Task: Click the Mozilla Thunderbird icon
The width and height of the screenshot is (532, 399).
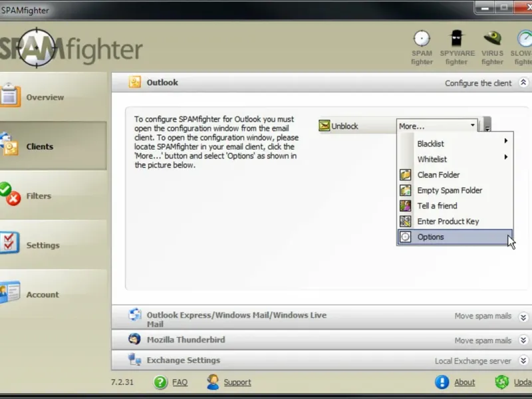Action: coord(135,339)
